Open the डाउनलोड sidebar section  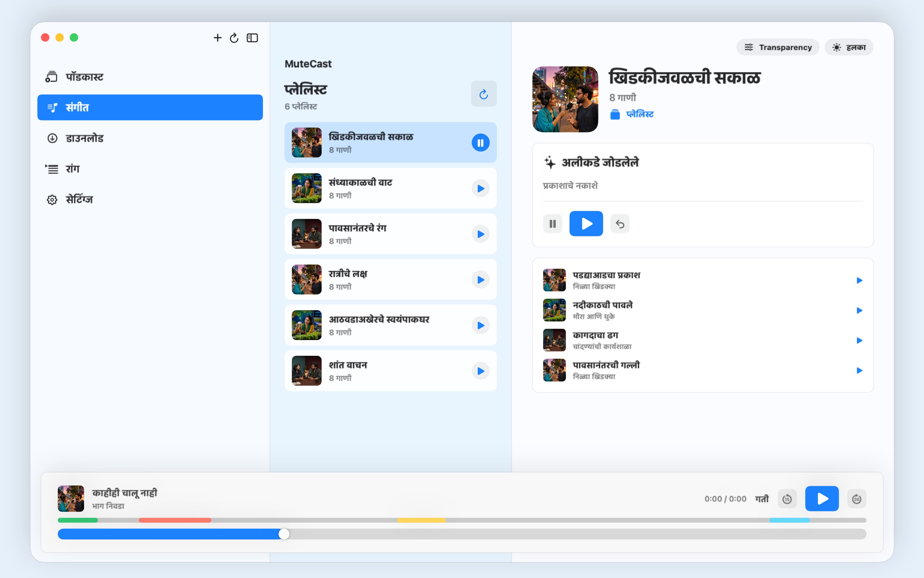(150, 138)
